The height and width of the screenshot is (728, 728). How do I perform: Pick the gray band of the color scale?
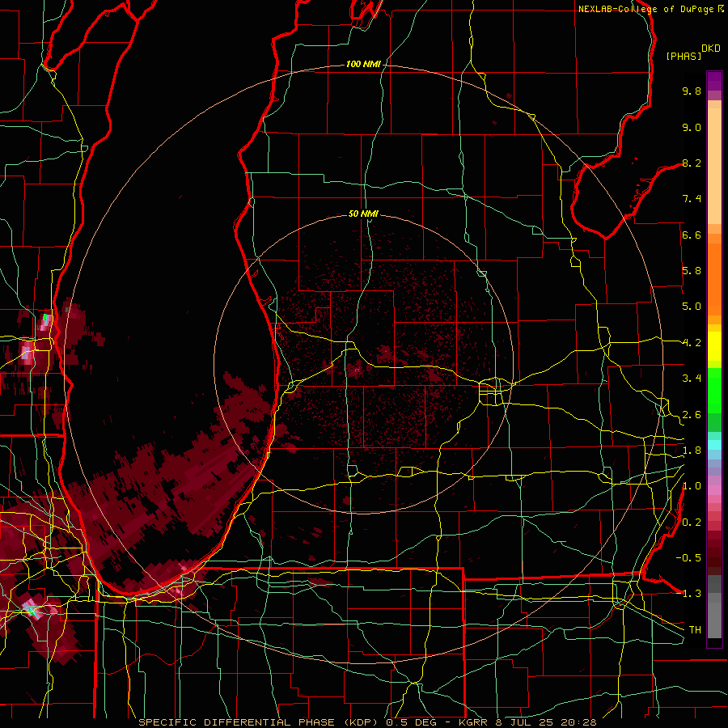(x=714, y=608)
